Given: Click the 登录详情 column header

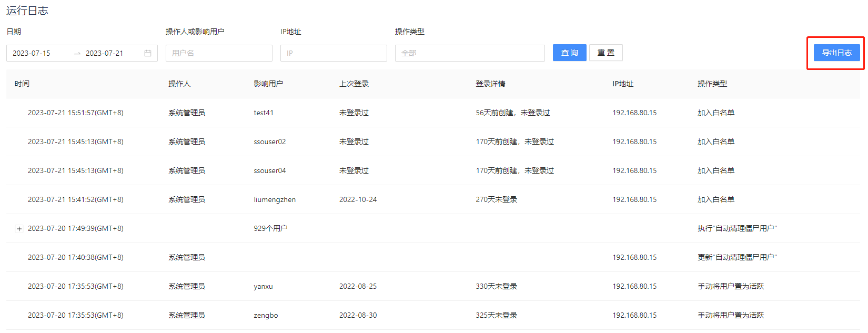Looking at the screenshot, I should pyautogui.click(x=490, y=84).
